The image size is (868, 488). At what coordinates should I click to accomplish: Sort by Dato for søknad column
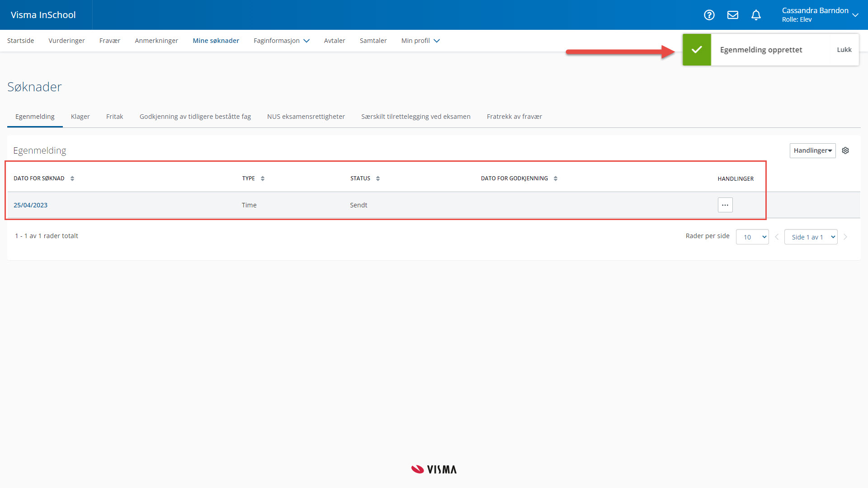click(72, 178)
